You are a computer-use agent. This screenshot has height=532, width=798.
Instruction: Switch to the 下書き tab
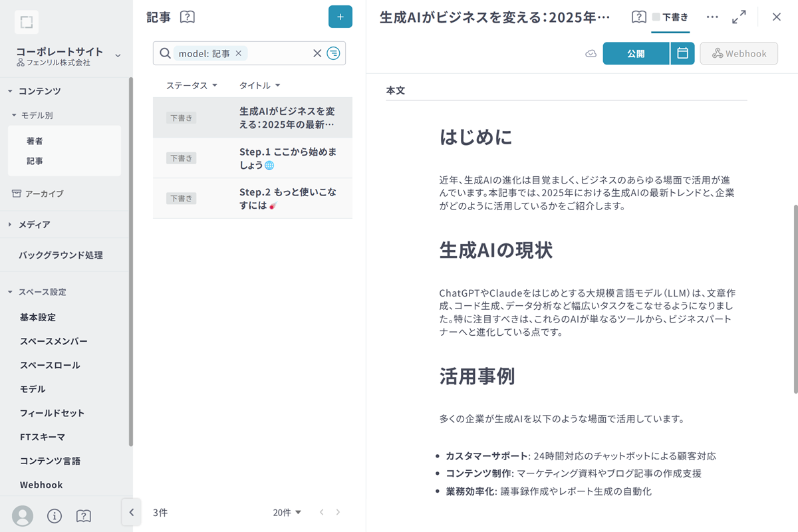[x=670, y=17]
